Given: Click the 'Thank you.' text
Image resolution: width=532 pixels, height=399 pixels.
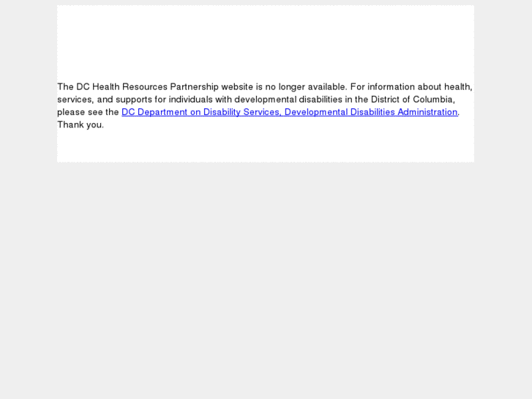Looking at the screenshot, I should [x=80, y=125].
